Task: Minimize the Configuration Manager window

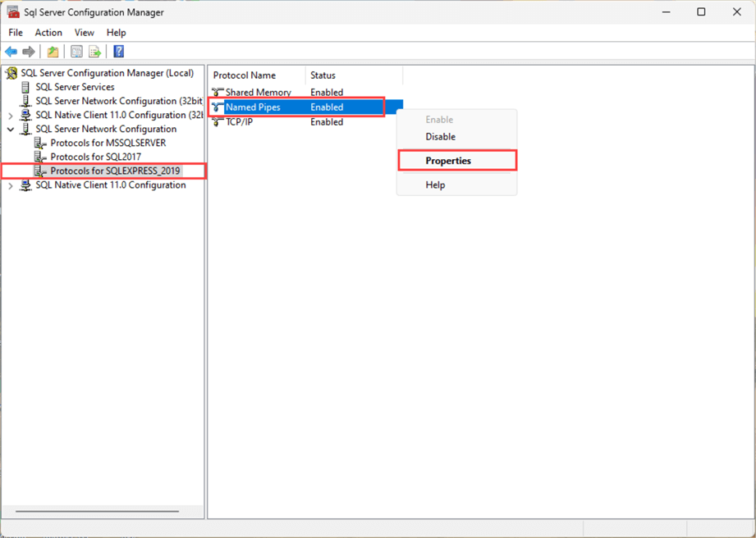Action: pyautogui.click(x=666, y=12)
